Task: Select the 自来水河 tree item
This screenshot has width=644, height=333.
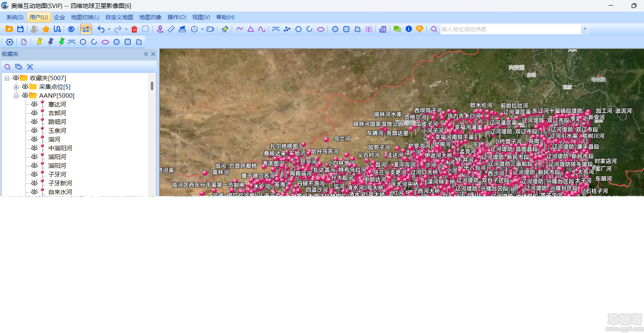Action: (60, 192)
